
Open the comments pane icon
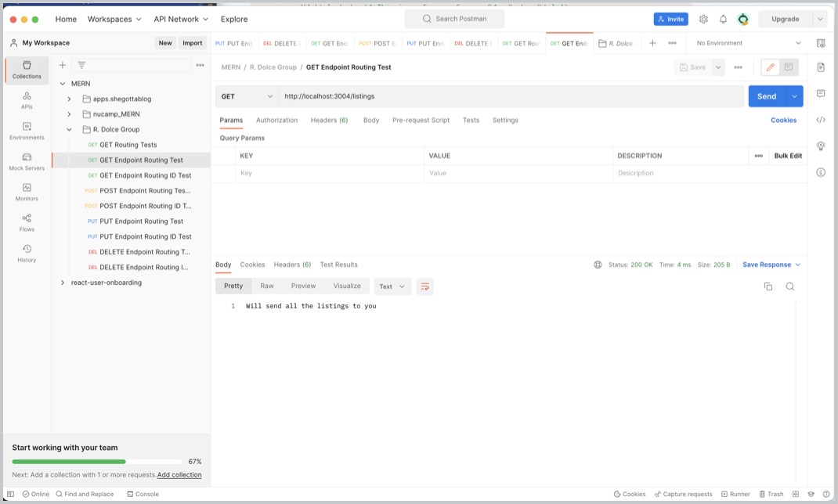tap(821, 93)
